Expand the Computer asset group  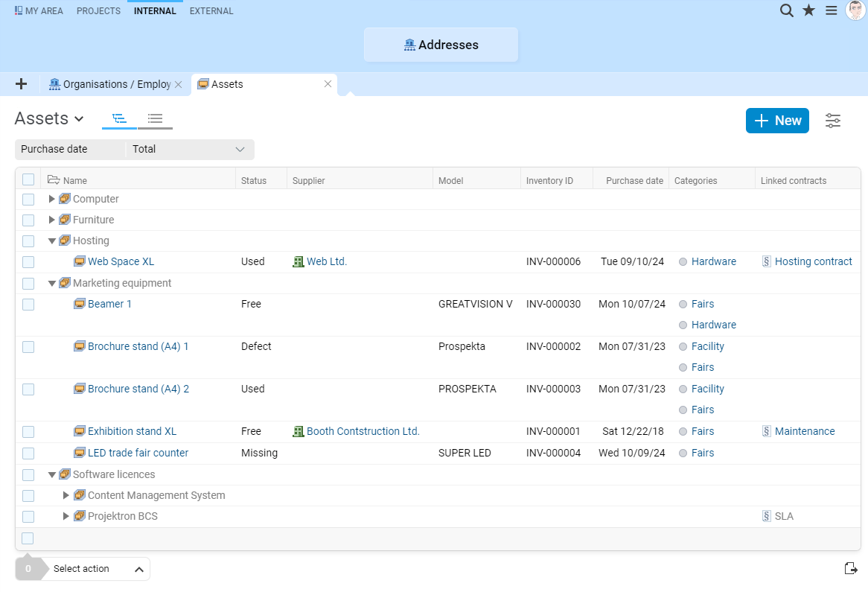tap(51, 199)
